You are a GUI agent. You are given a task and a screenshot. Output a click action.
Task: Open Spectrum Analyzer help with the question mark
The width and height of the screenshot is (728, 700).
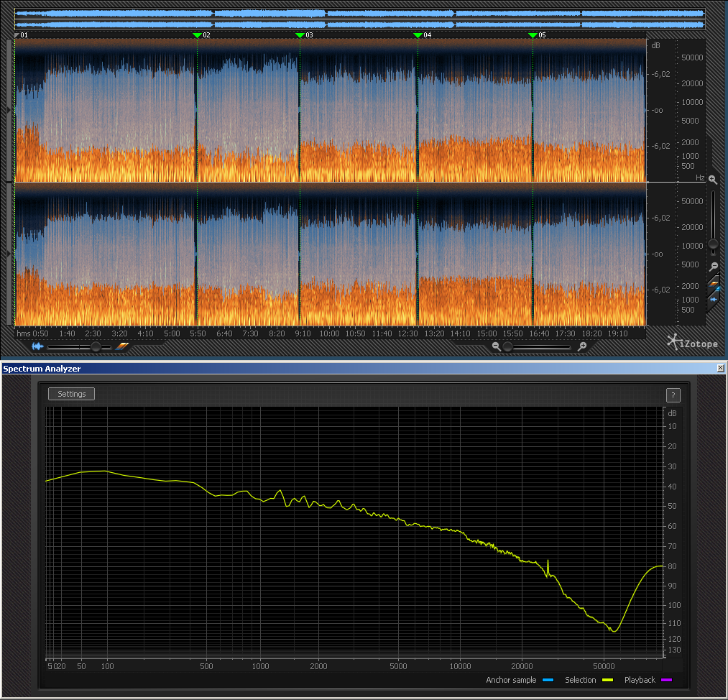tap(673, 395)
